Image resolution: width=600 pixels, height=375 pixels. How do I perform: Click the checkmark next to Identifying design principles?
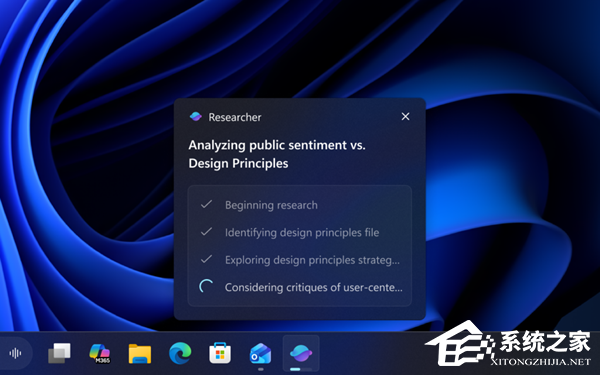coord(206,232)
